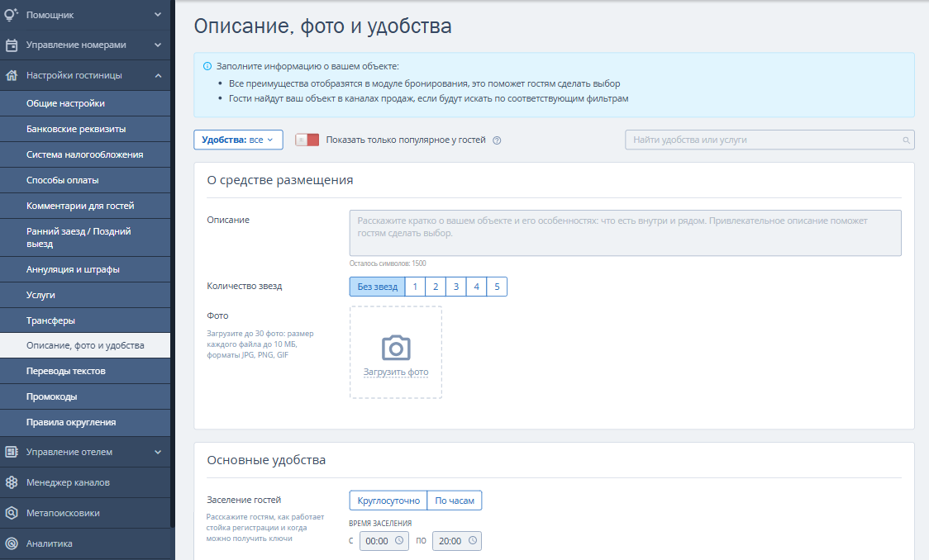Click the search magnifier icon in amenities field

906,140
